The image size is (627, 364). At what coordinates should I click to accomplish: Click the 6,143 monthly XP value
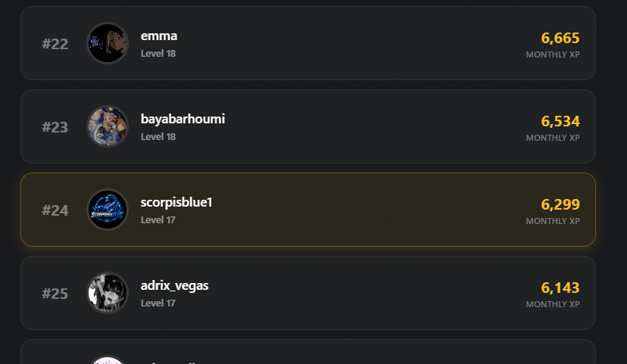(x=560, y=288)
